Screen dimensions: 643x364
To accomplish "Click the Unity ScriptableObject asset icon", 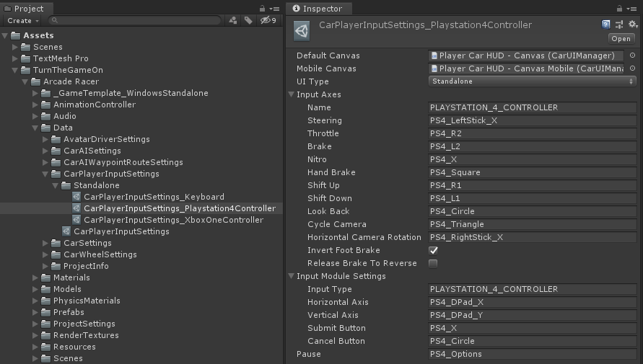I will (302, 31).
